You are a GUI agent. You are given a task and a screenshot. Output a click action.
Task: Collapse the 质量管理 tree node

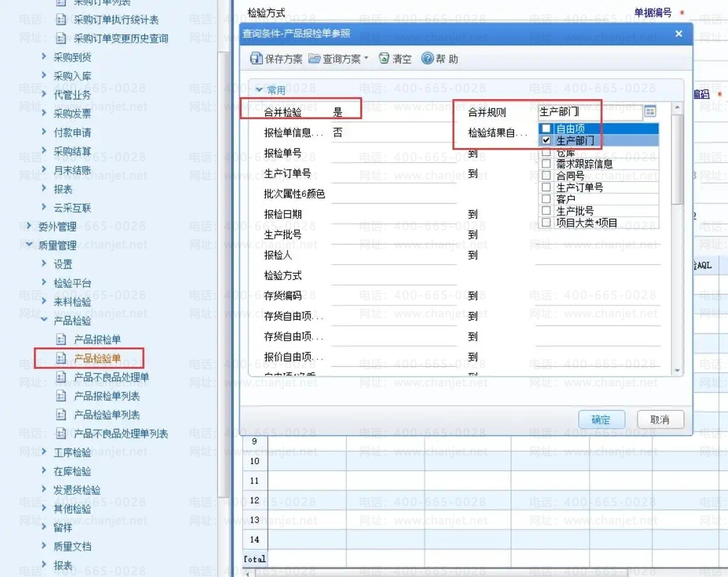pos(29,245)
